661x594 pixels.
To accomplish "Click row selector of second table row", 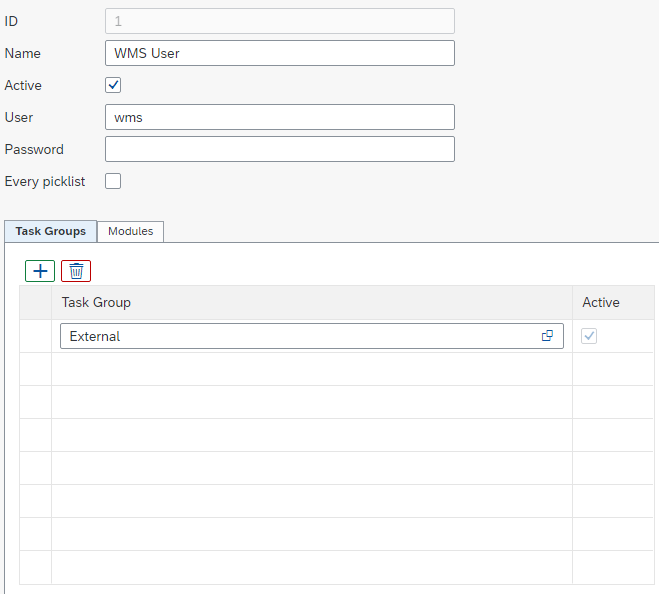I will (x=35, y=369).
